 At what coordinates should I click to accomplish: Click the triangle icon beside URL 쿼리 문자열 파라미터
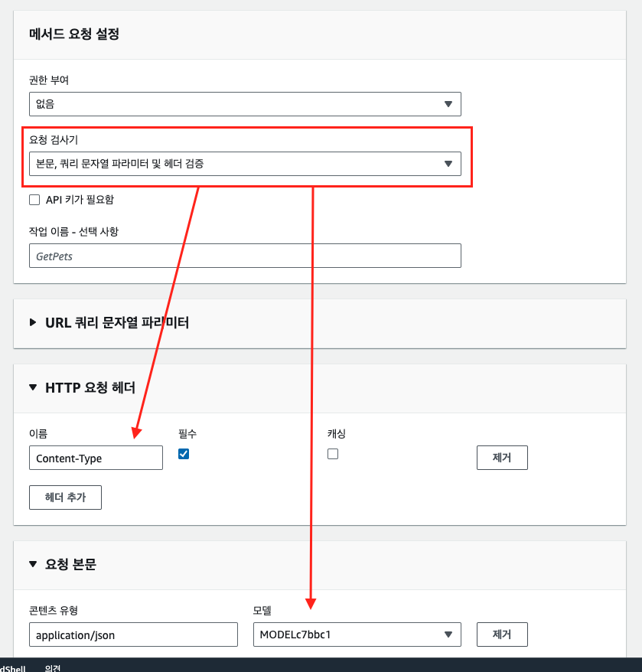tap(33, 322)
